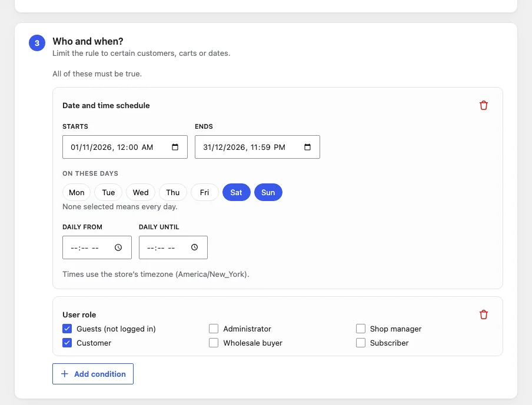532x405 pixels.
Task: Open clock picker in Daily Until field
Action: pos(194,247)
